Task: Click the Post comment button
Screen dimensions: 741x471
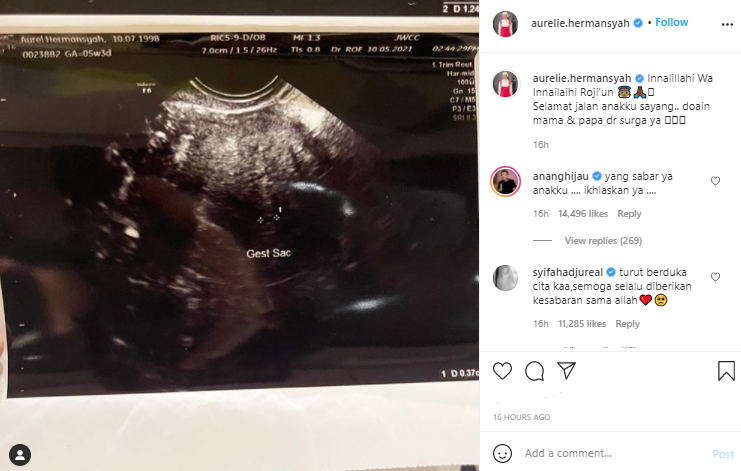Action: click(723, 454)
